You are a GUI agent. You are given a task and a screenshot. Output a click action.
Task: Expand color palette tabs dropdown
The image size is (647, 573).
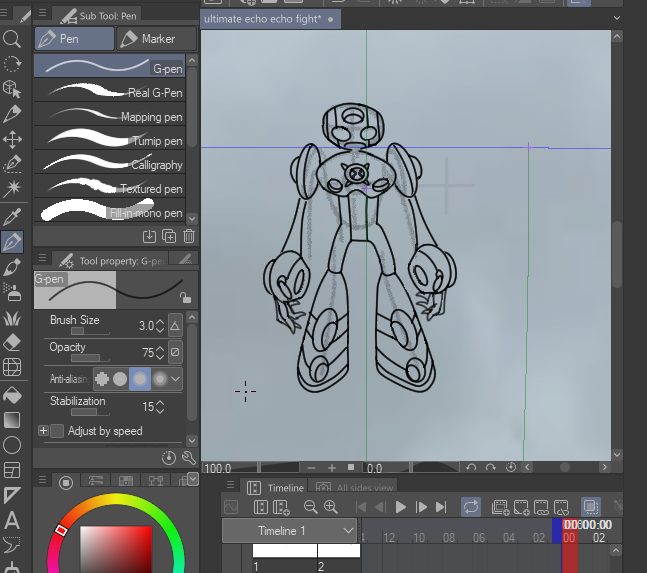pyautogui.click(x=193, y=478)
